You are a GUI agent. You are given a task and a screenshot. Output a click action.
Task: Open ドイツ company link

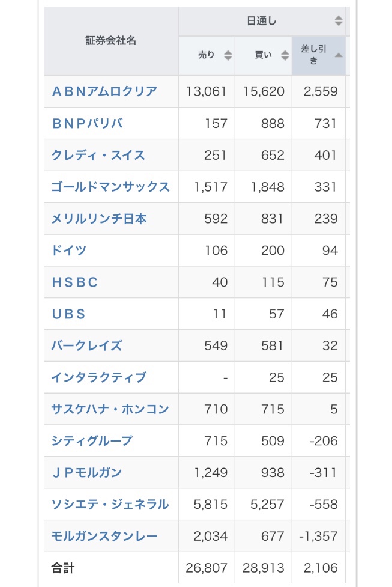[x=69, y=250]
